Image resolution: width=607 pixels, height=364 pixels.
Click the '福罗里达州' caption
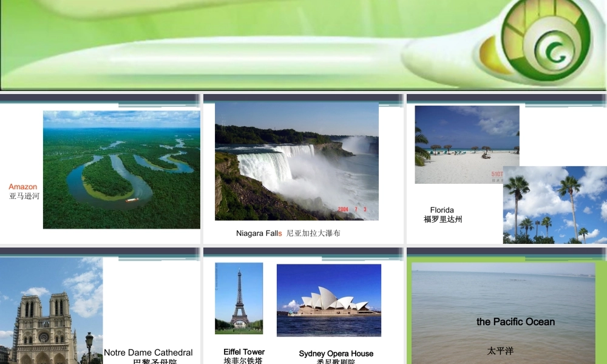pos(443,220)
